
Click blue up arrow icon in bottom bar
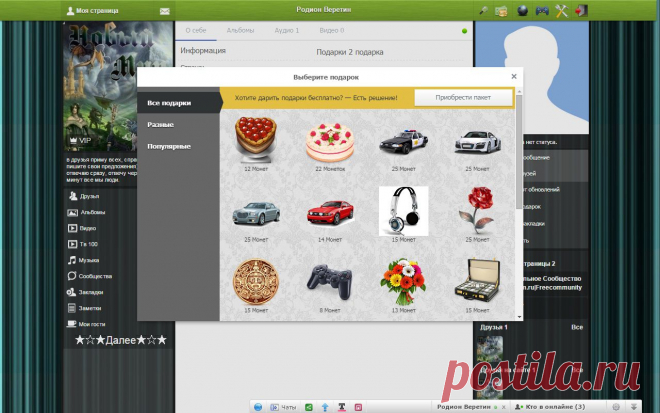tap(325, 407)
